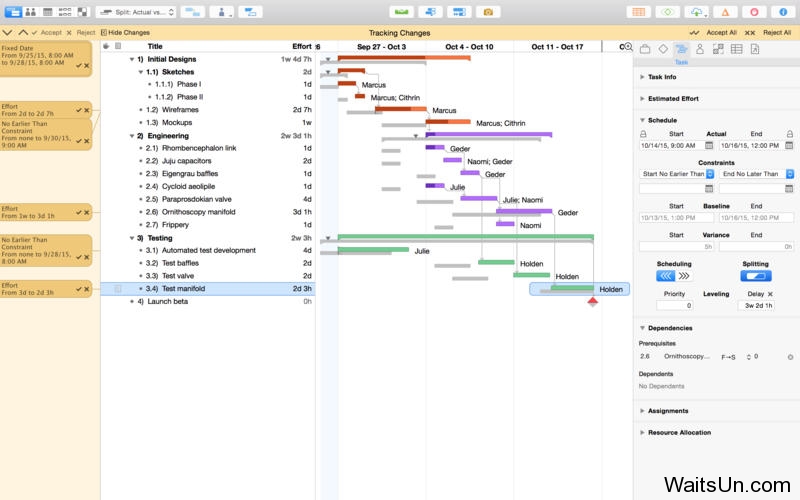Click the Priority input field
Viewport: 800px width, 500px height.
pos(674,306)
